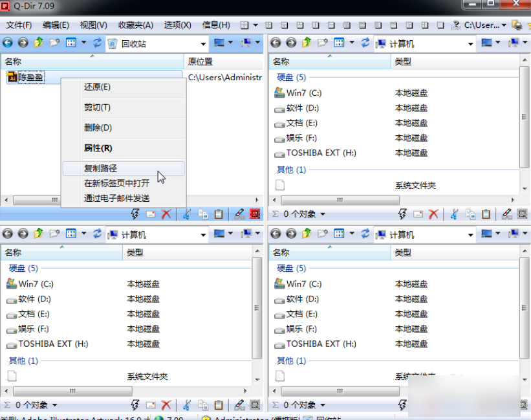Click the red delete X in top-left pane

point(166,214)
